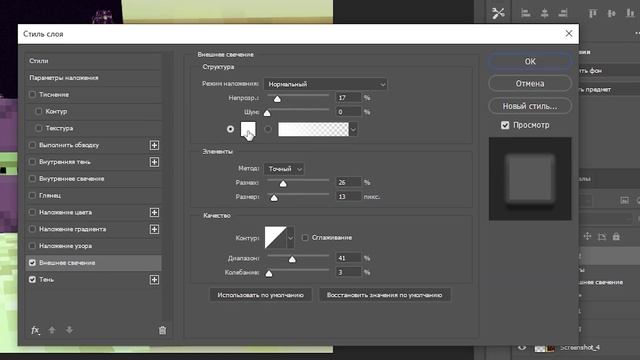Click the Непрозр. opacity slider handle

click(x=277, y=99)
